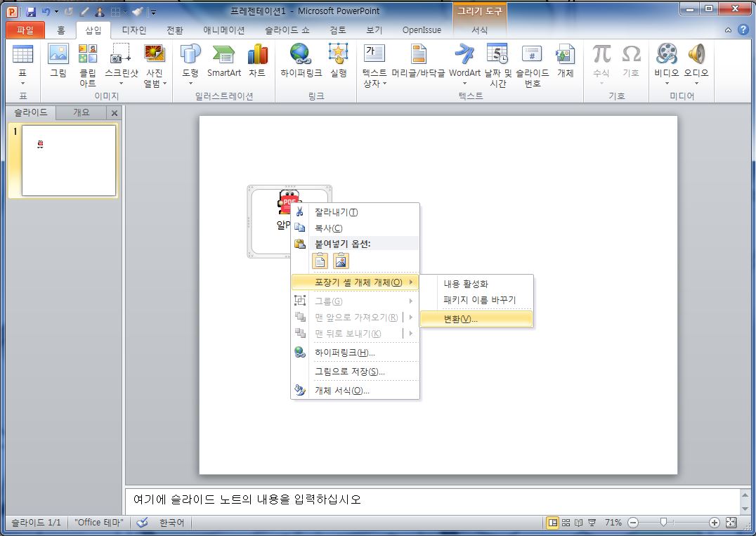
Task: Open the 실행 action settings
Action: click(x=339, y=60)
